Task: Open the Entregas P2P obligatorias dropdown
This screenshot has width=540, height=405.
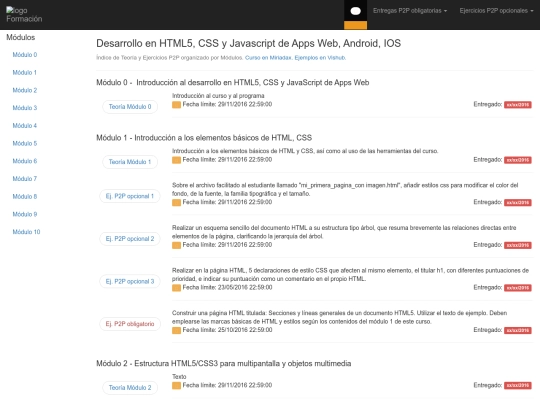Action: 410,11
